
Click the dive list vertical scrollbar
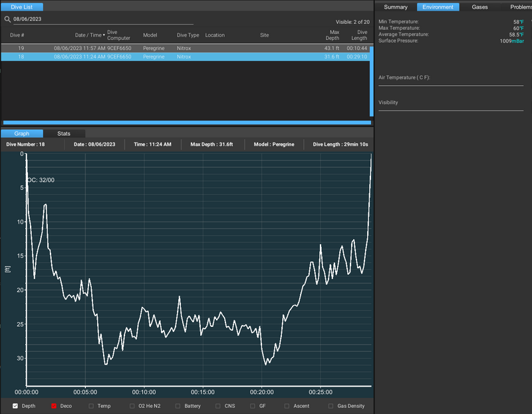[371, 80]
